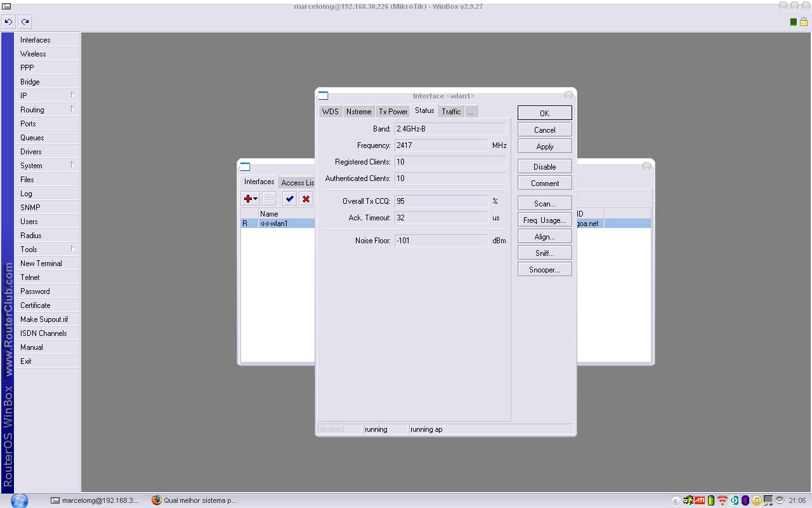The height and width of the screenshot is (508, 812).
Task: Click the Disable button
Action: [544, 166]
